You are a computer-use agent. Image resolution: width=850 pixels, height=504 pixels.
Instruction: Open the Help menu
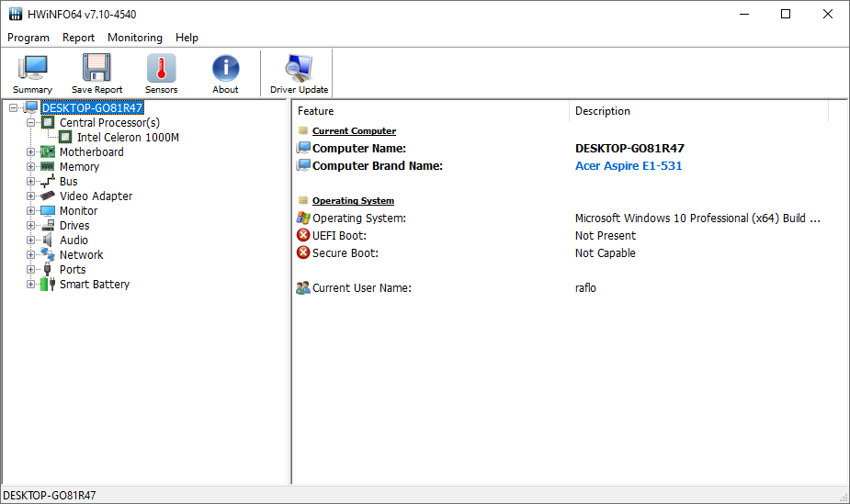(187, 38)
